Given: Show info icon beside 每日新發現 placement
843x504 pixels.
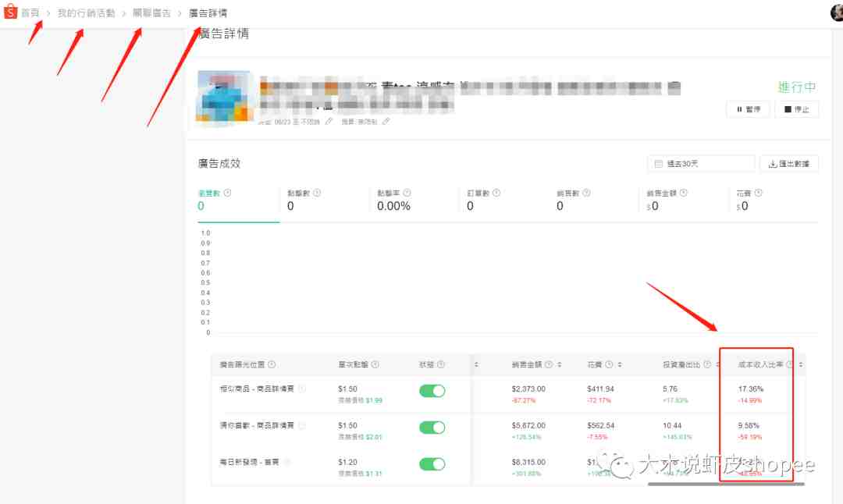Looking at the screenshot, I should click(x=287, y=462).
